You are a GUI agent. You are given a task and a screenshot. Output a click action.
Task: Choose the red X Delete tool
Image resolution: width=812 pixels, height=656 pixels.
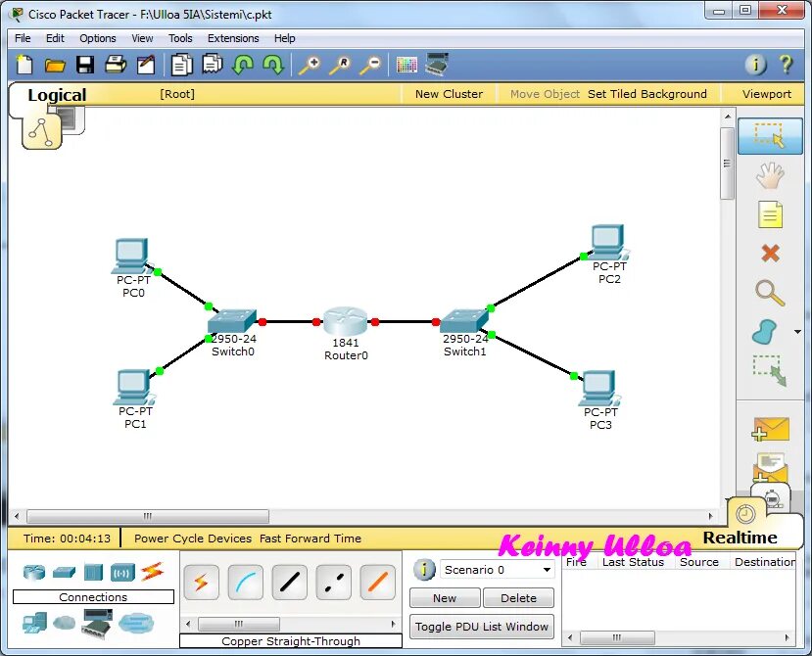pos(771,254)
